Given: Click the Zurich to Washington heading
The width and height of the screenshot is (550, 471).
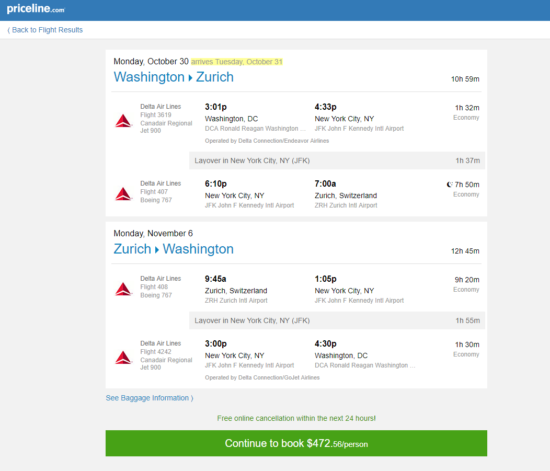Looking at the screenshot, I should 174,249.
